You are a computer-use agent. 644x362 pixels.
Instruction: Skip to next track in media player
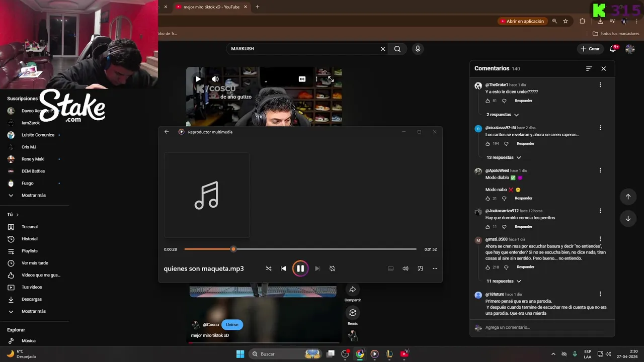(x=317, y=268)
